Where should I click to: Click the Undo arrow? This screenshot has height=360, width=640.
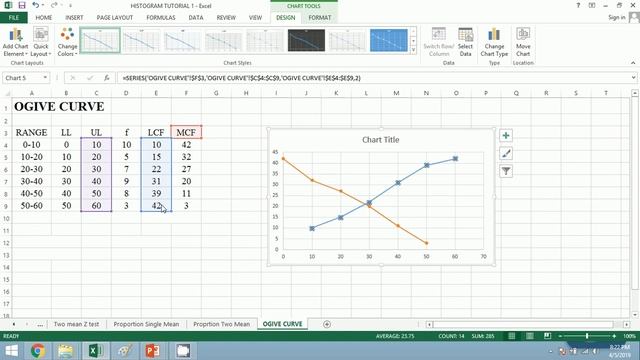pos(36,5)
